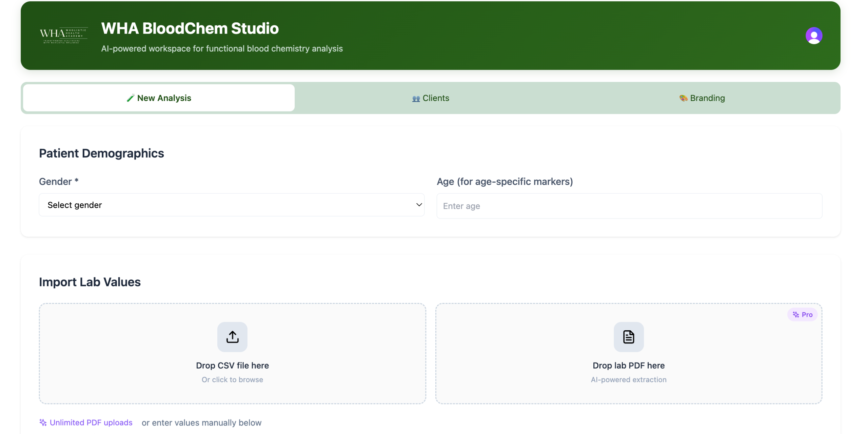The width and height of the screenshot is (868, 434).
Task: Open the user profile avatar icon
Action: (x=813, y=35)
